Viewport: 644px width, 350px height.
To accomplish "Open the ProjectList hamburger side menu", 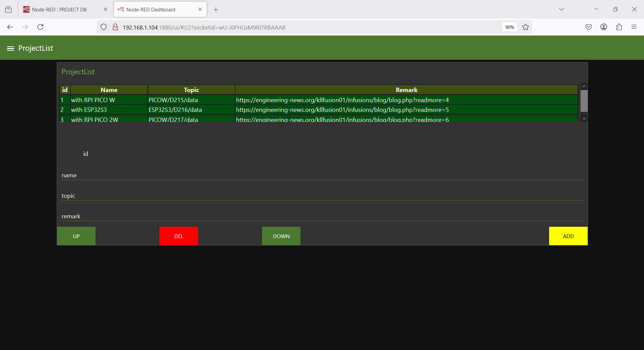I will (10, 48).
